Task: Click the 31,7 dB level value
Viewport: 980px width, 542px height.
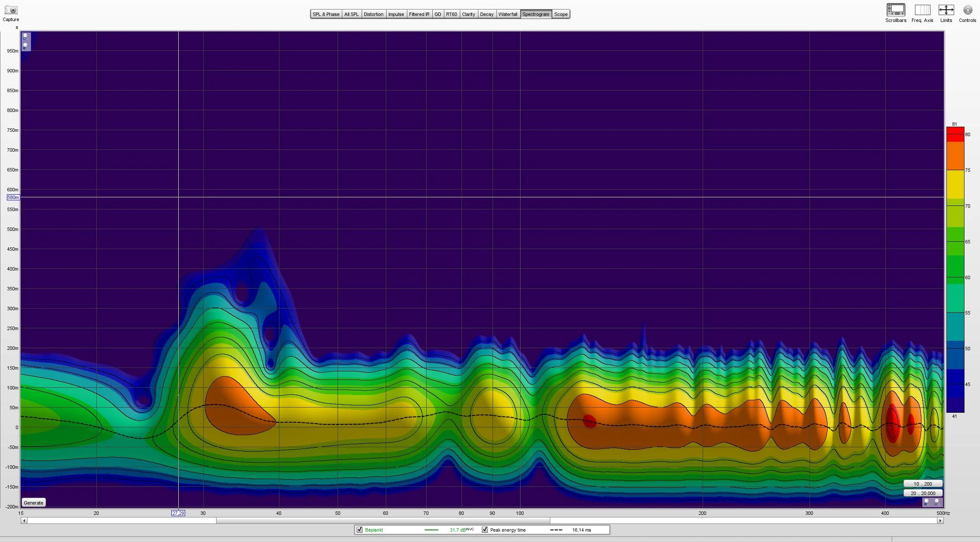Action: coord(458,530)
